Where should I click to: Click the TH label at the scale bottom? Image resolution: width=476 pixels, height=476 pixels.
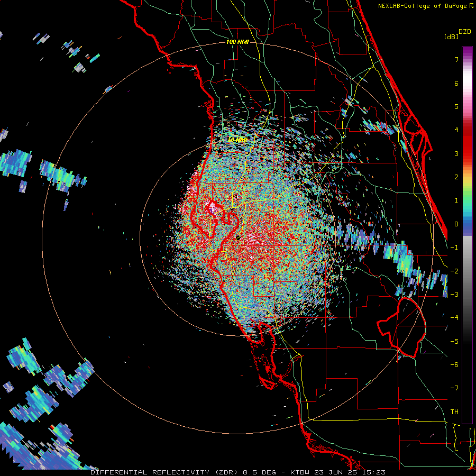[454, 412]
